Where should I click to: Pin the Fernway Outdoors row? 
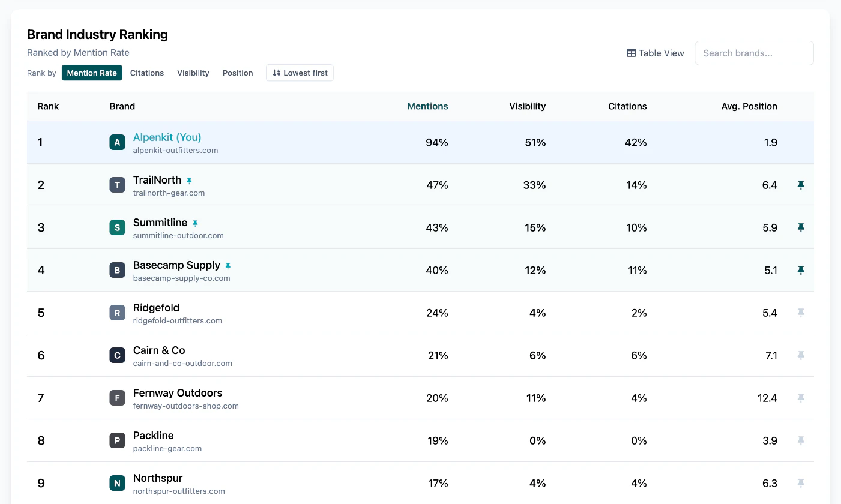click(x=800, y=398)
